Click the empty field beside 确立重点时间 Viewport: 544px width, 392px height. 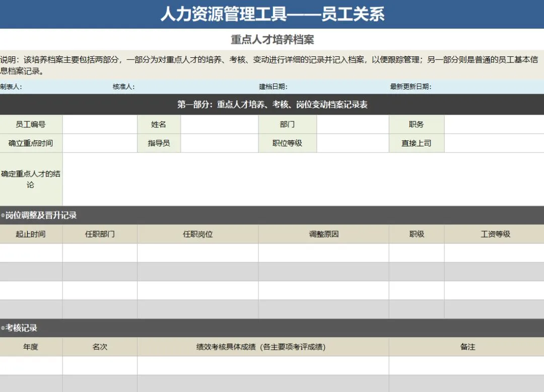[x=100, y=143]
